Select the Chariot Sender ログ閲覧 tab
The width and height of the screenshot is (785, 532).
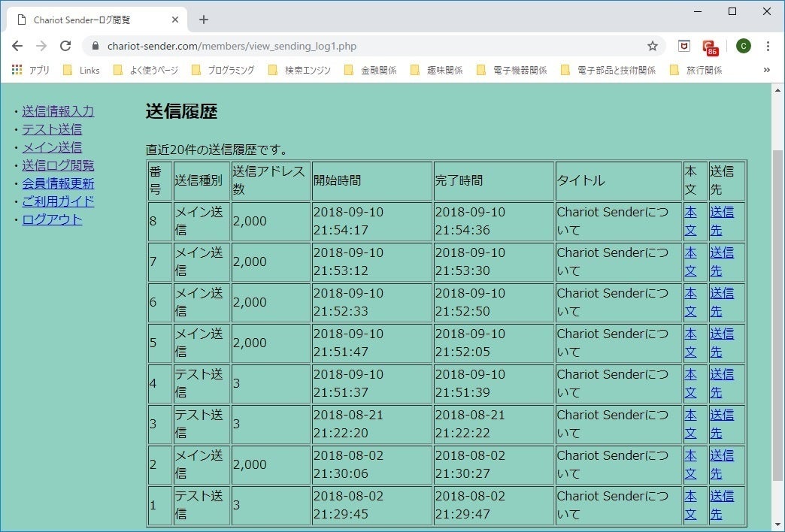tap(94, 20)
